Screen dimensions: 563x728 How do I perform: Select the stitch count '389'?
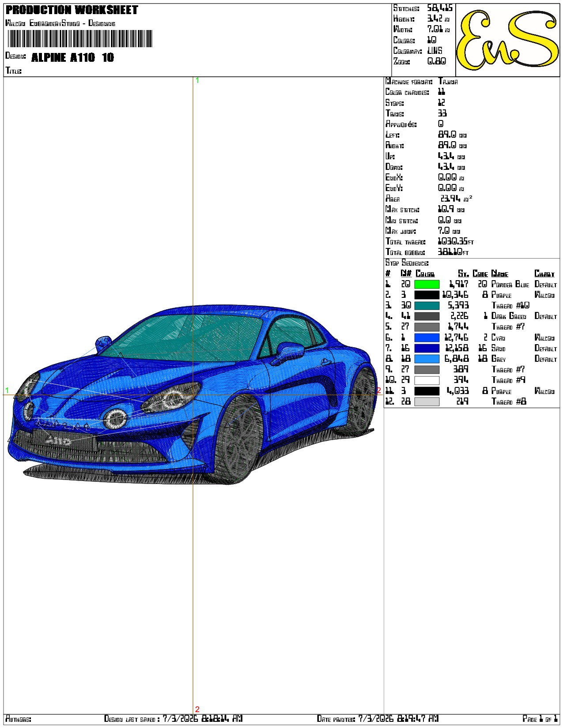click(461, 370)
